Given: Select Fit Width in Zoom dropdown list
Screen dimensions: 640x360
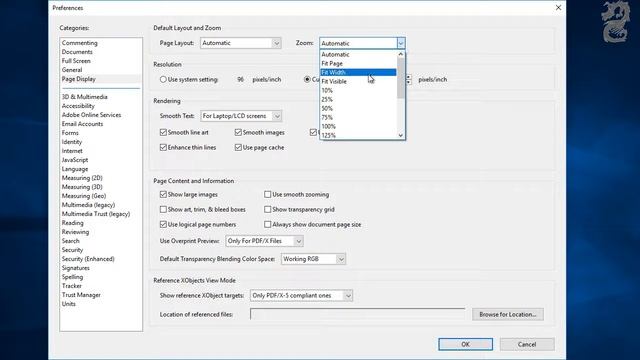Looking at the screenshot, I should [x=358, y=72].
